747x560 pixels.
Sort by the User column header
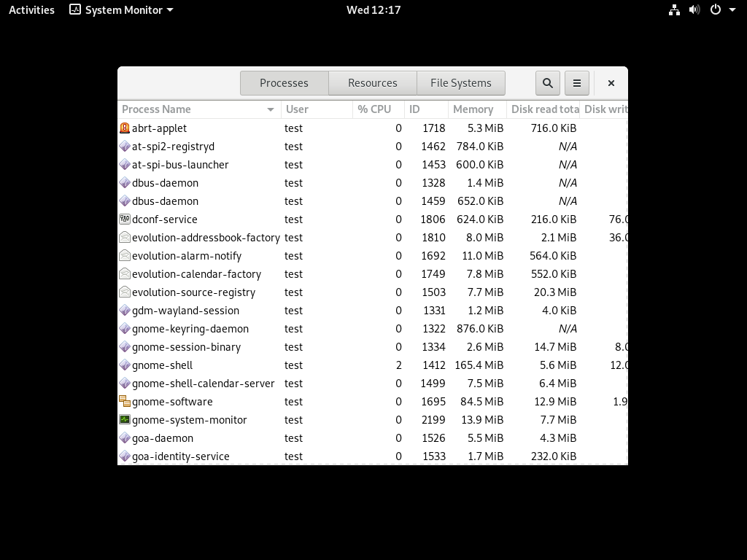(317, 109)
